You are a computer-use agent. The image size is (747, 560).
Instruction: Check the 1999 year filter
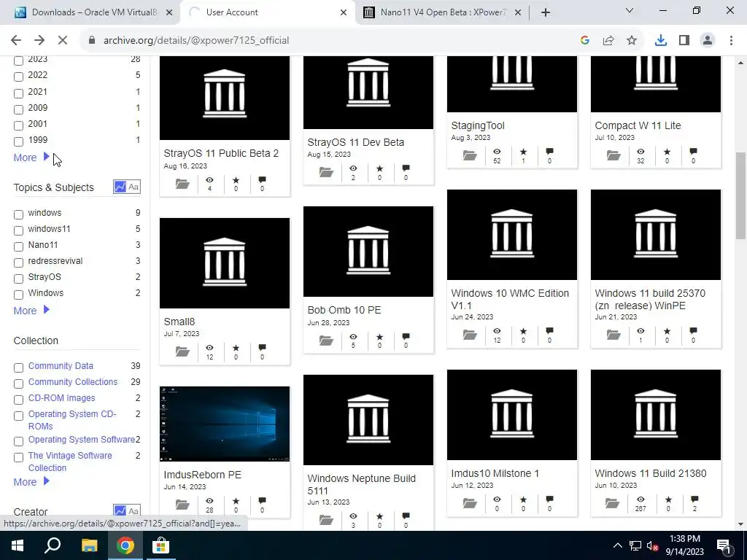[18, 141]
